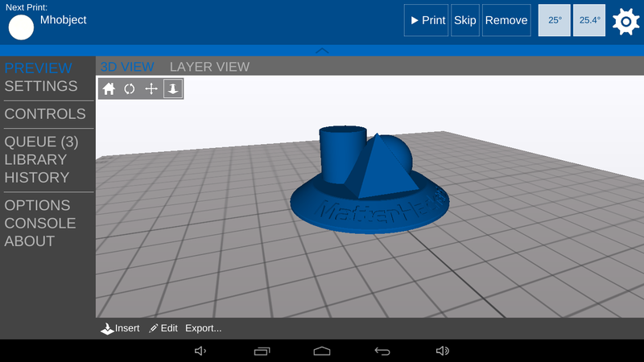The width and height of the screenshot is (644, 362).
Task: Open extruder temperature 25° readout
Action: pos(554,20)
